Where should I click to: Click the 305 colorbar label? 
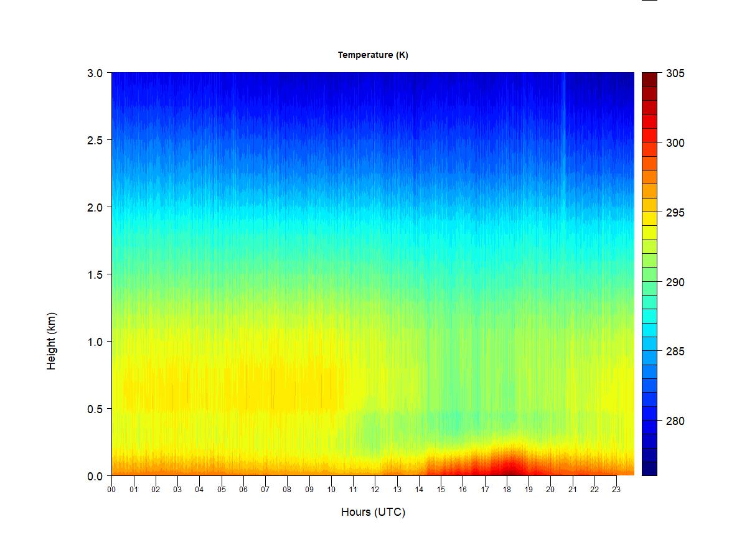point(675,73)
